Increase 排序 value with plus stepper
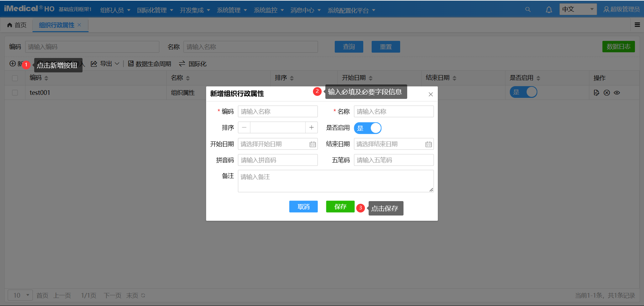Viewport: 644px width, 306px height. point(311,128)
